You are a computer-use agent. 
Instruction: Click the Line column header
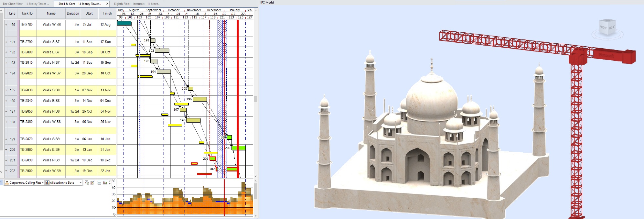12,13
